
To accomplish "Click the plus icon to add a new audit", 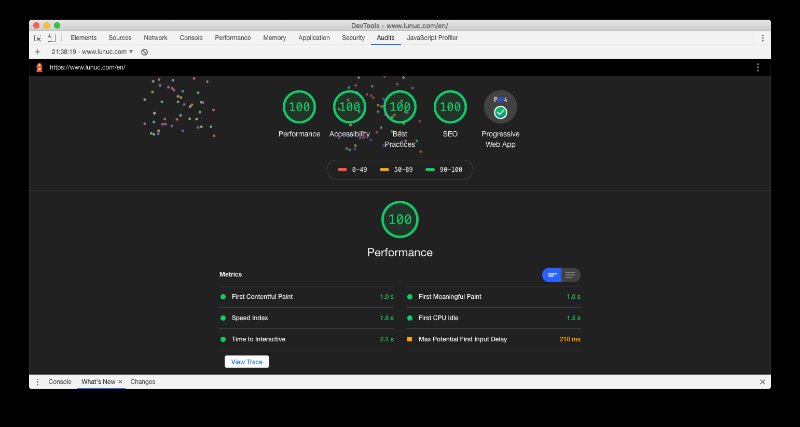I will pos(37,52).
